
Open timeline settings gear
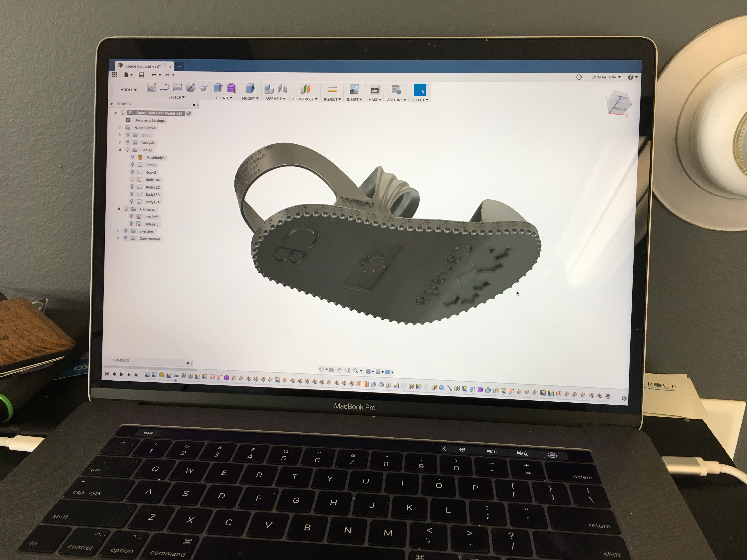(x=624, y=398)
